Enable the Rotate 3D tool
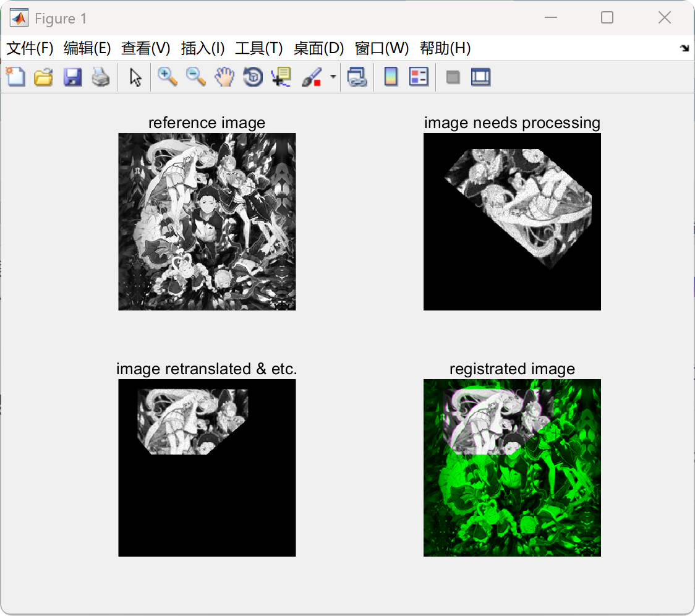The height and width of the screenshot is (616, 695). click(253, 77)
